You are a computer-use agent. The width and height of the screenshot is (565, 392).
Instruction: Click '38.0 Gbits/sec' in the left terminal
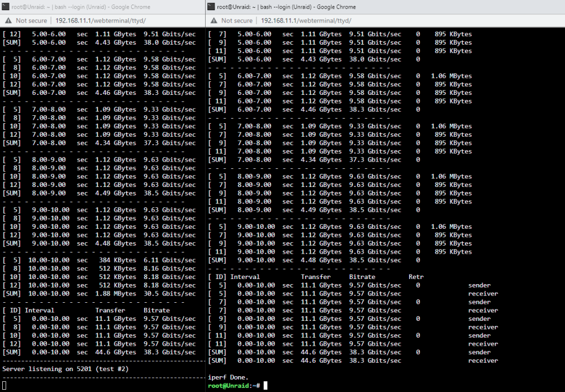coord(169,42)
